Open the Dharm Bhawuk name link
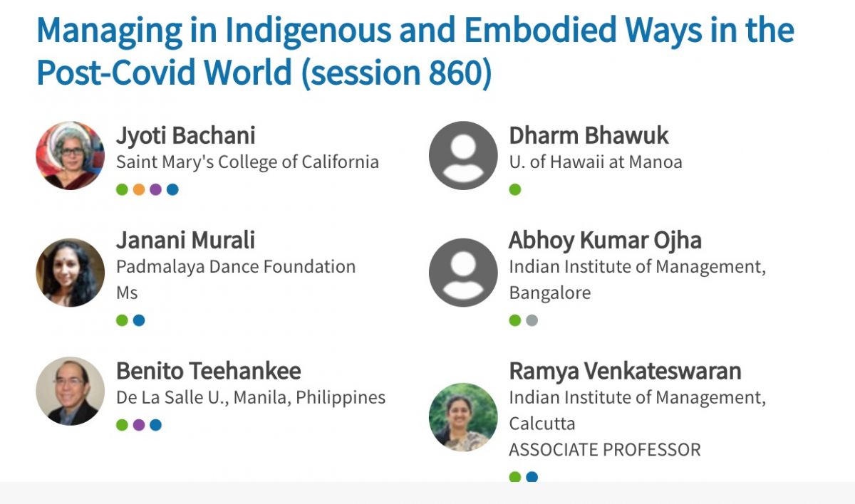The height and width of the screenshot is (504, 855). [x=589, y=135]
